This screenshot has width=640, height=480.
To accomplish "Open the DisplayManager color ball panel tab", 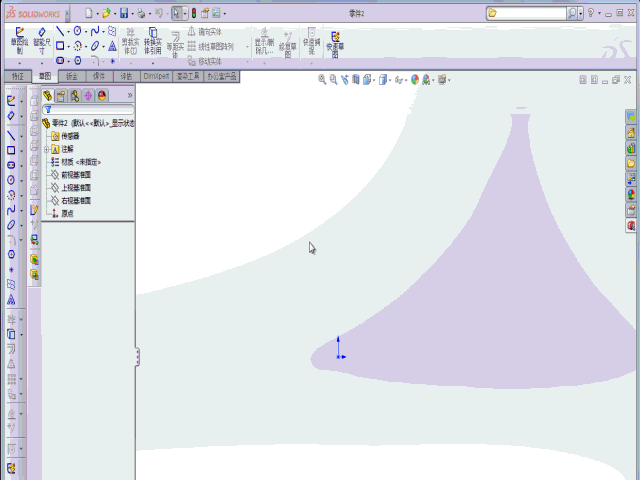I will (x=102, y=96).
